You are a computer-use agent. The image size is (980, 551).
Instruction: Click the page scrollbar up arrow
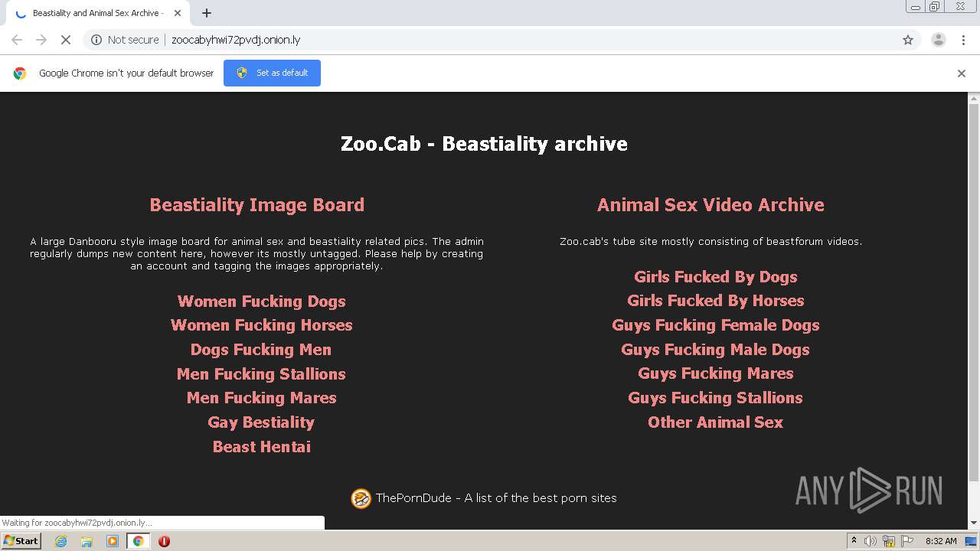pyautogui.click(x=974, y=99)
